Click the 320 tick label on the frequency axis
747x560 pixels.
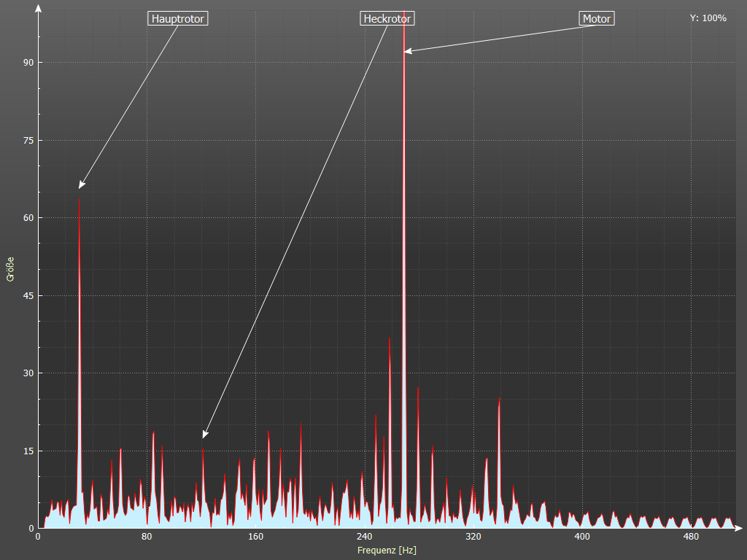tap(473, 537)
